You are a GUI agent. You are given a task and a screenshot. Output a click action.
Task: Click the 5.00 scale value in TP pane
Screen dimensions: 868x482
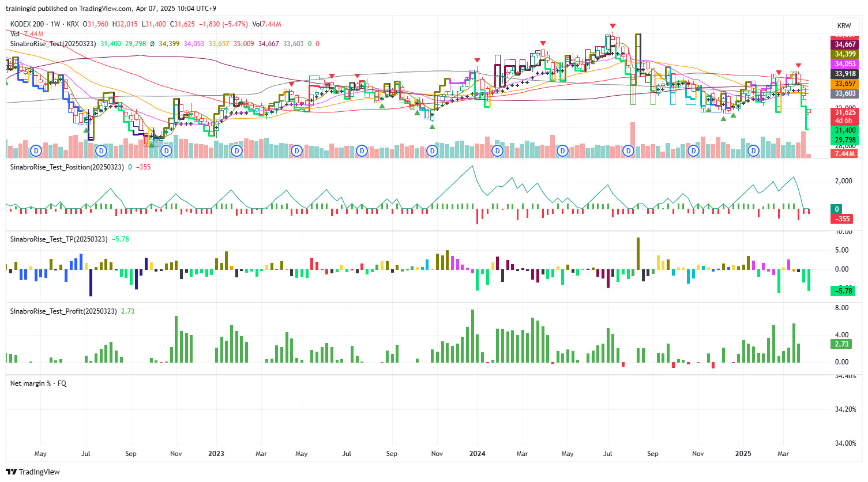(841, 250)
